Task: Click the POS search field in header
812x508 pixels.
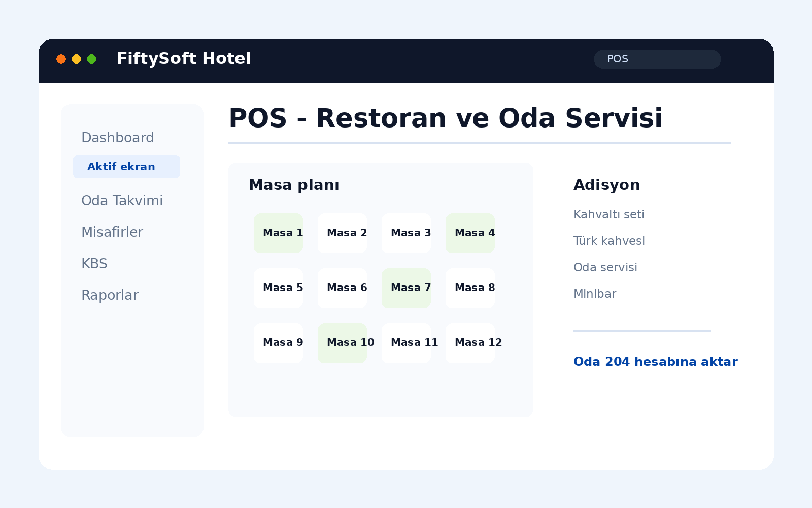Action: click(x=657, y=59)
